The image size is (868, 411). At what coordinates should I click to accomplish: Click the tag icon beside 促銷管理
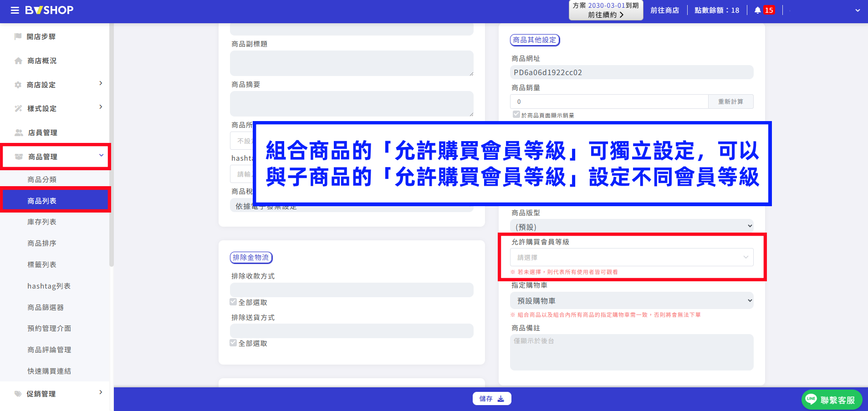18,394
